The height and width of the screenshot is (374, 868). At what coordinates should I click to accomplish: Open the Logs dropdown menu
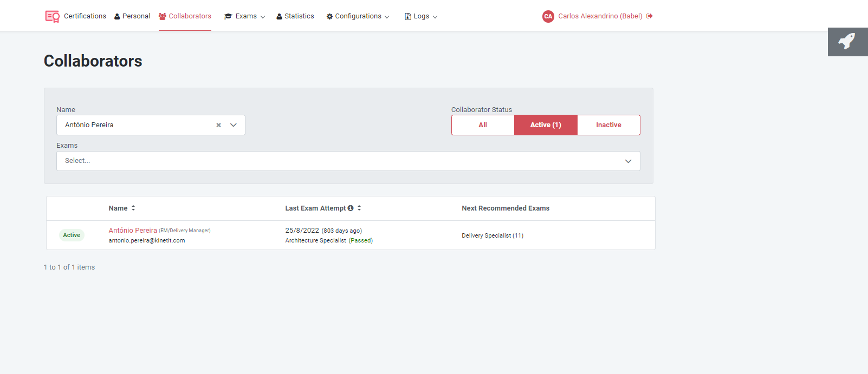point(421,16)
